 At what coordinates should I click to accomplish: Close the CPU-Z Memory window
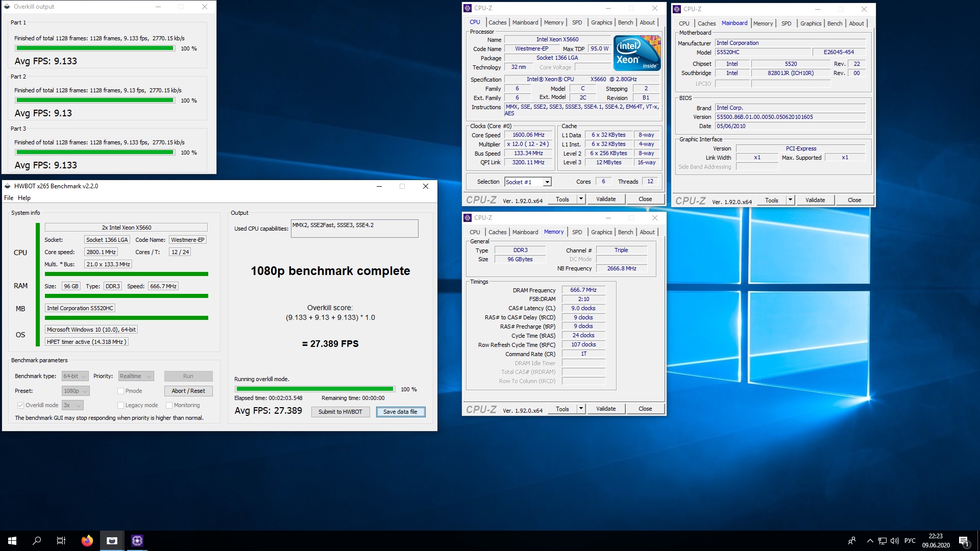click(x=655, y=218)
